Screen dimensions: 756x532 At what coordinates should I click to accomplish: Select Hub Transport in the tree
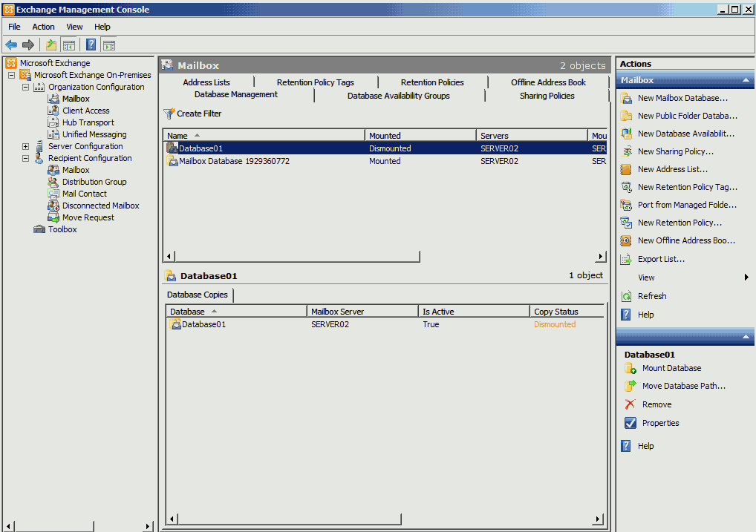pos(88,122)
